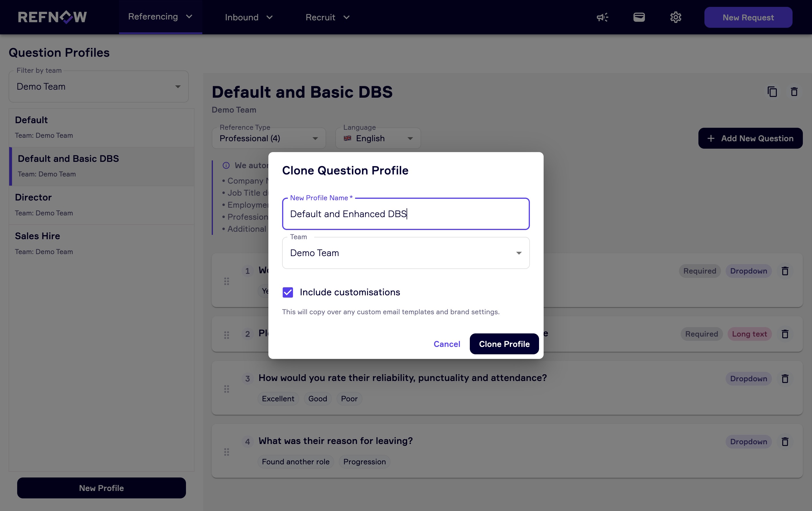Grab the drag handle for question 3

tap(227, 389)
